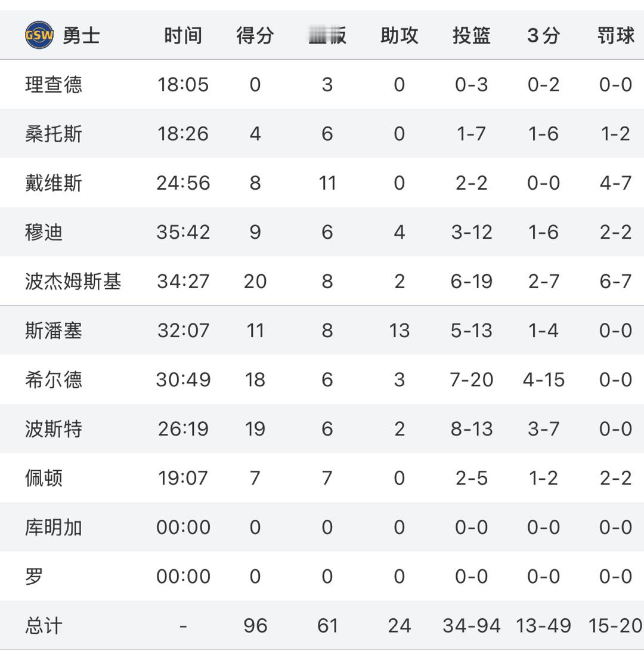This screenshot has height=660, width=644.
Task: Click the GSW Warriors team logo
Action: click(39, 35)
